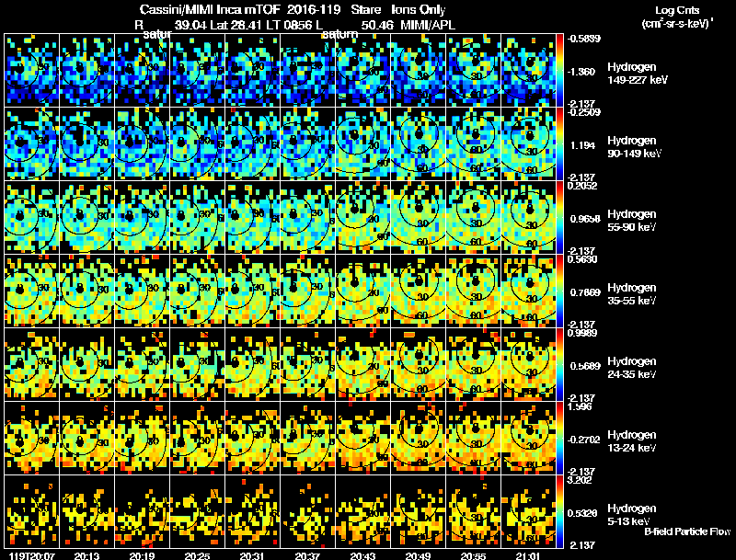Select the 35-55 keV image panel at 20:55
736x560 pixels.
[x=473, y=291]
